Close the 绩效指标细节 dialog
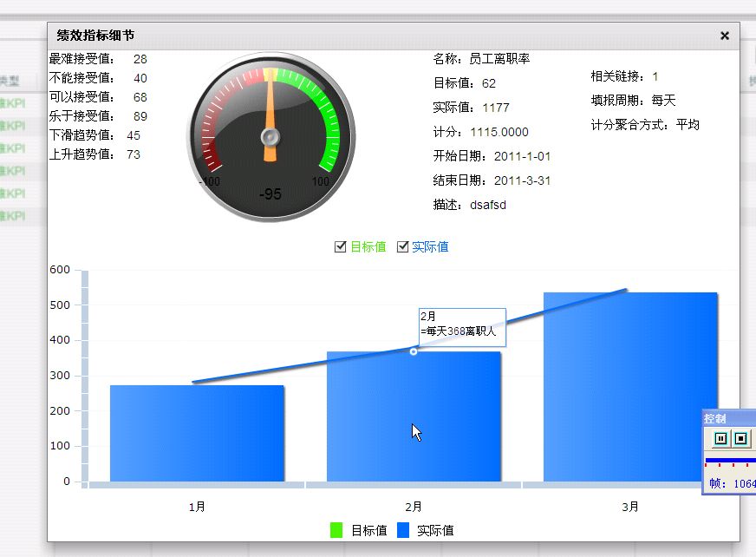This screenshot has width=756, height=557. [x=724, y=36]
